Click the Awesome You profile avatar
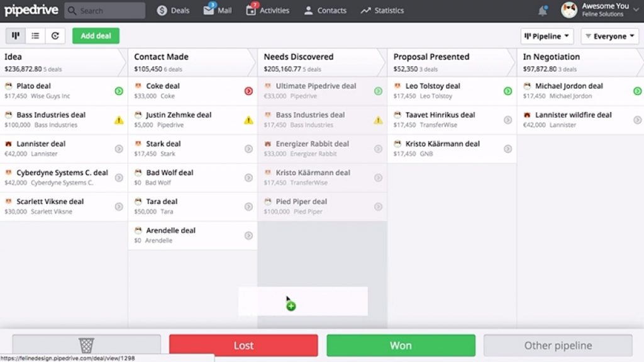The height and width of the screenshot is (362, 644). tap(569, 11)
